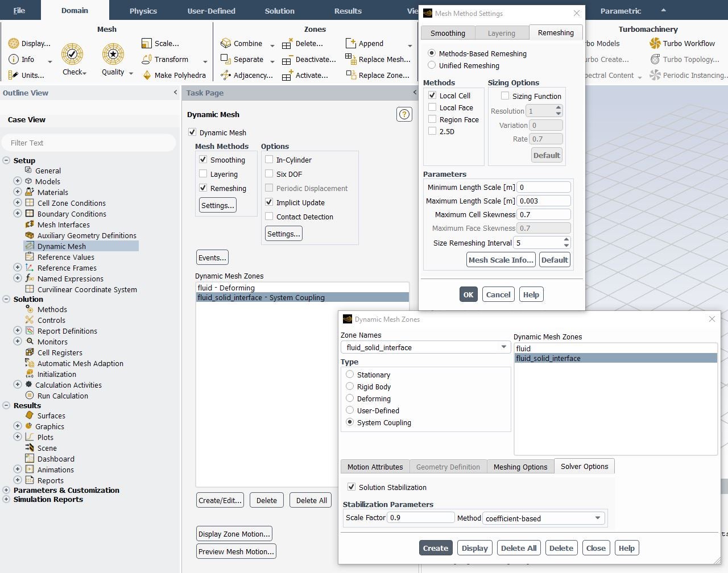Click Mesh Scale Info button

[x=501, y=260]
